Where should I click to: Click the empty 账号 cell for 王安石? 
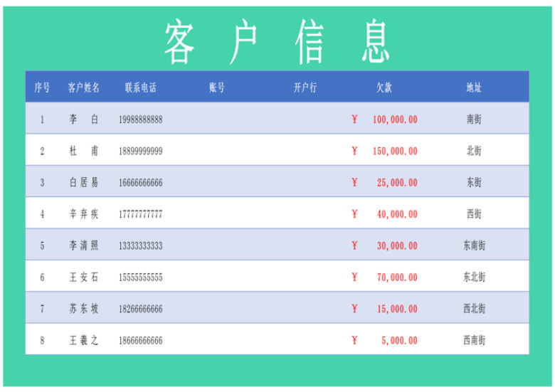216,276
